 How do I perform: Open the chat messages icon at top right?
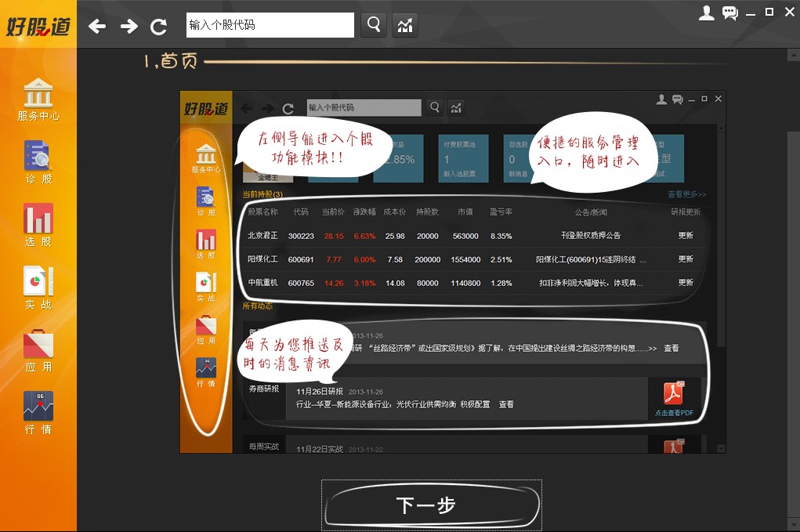[x=730, y=13]
